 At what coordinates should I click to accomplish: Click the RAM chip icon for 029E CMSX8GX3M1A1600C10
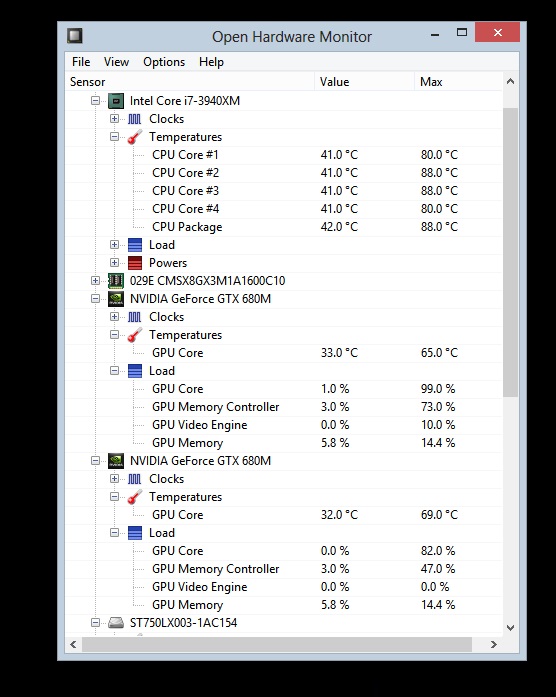[x=116, y=281]
